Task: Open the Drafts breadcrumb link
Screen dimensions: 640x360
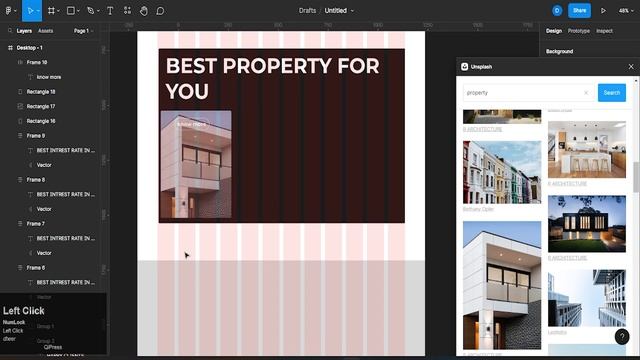Action: pyautogui.click(x=307, y=11)
